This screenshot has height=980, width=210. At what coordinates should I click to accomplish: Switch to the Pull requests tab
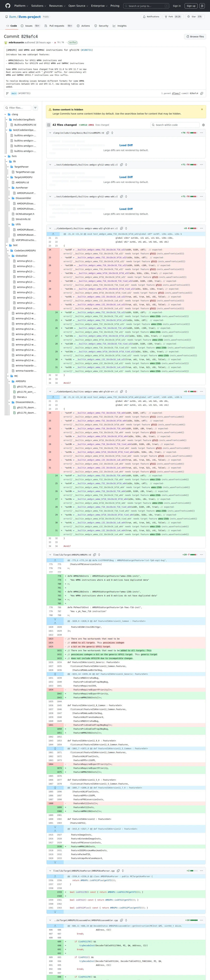[x=58, y=26]
